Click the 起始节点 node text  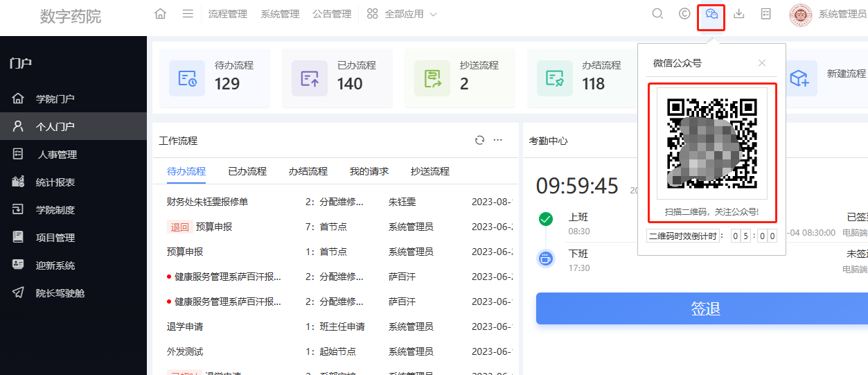[337, 351]
